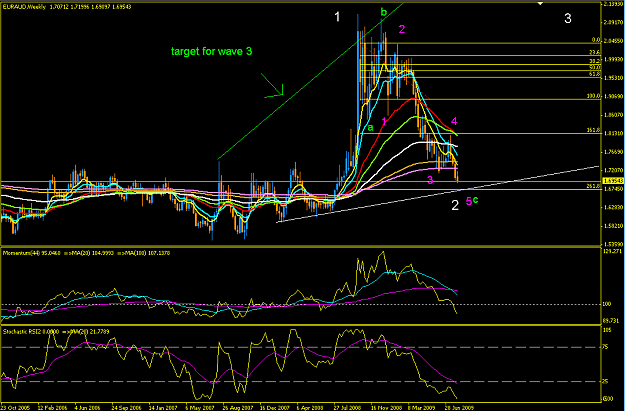Click the Fibonacci 261.8 level label
The width and height of the screenshot is (625, 411).
pos(594,186)
